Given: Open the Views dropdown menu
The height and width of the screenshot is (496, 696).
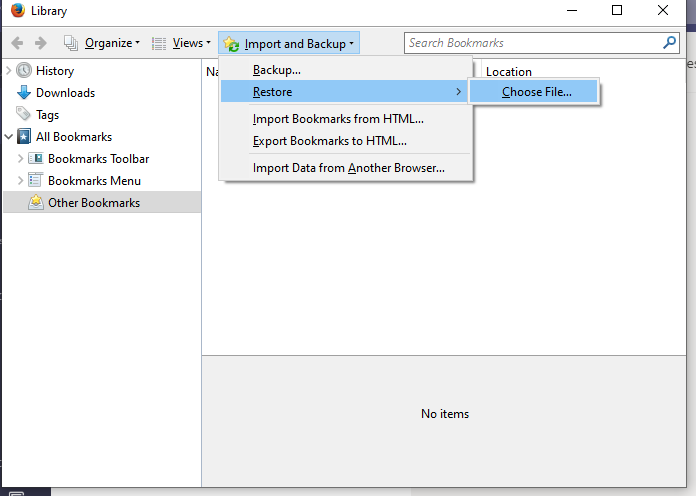Looking at the screenshot, I should tap(192, 43).
